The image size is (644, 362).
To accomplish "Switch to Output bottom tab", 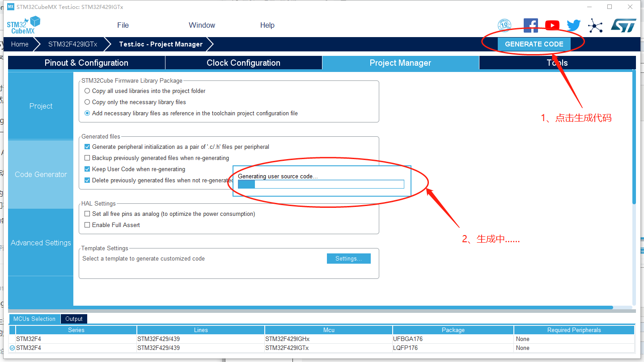I will click(x=74, y=319).
